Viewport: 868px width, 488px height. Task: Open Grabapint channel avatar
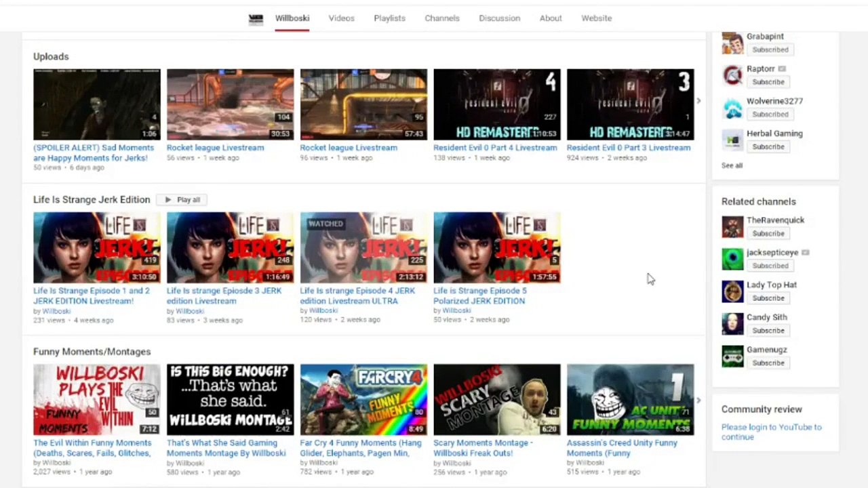tap(732, 43)
